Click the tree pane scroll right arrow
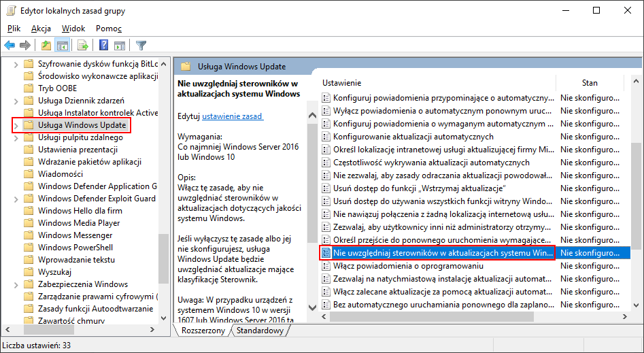The image size is (644, 353). click(x=152, y=330)
